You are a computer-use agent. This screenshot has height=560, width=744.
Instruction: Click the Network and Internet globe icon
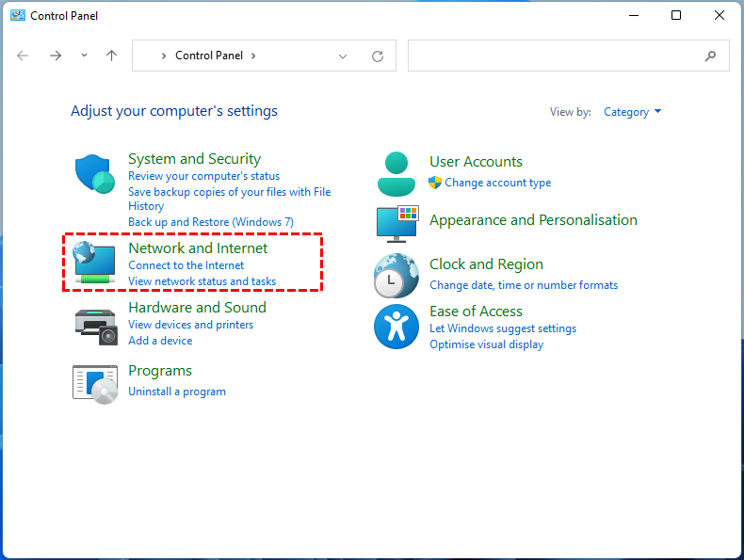point(94,263)
